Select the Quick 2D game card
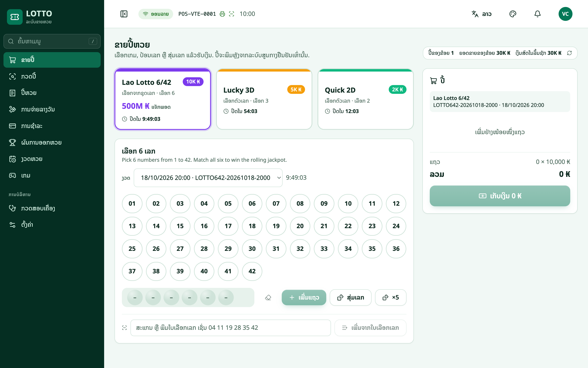The width and height of the screenshot is (588, 368). click(365, 99)
